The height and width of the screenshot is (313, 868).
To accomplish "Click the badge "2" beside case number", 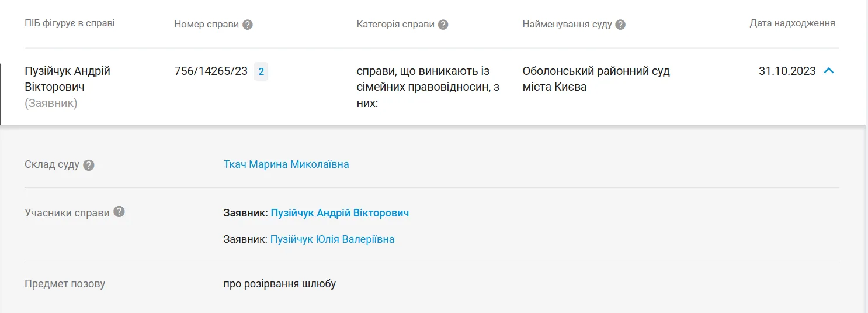I will point(261,72).
